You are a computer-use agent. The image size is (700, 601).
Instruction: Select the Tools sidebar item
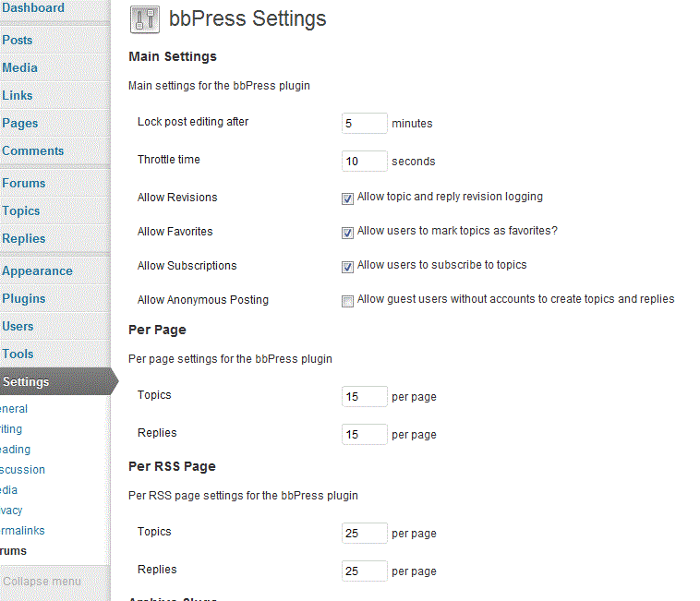[x=18, y=354]
